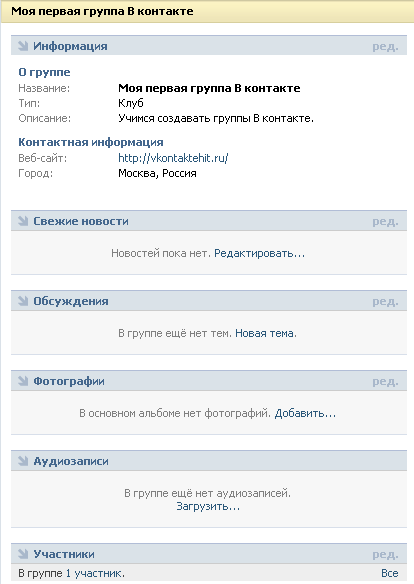Image resolution: width=414 pixels, height=584 pixels.
Task: Collapse the Свежие новости arrow icon
Action: coord(23,221)
